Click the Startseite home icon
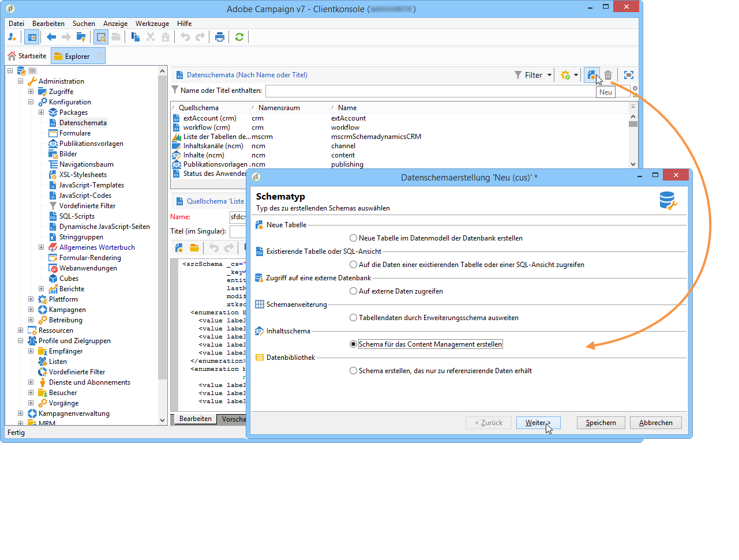 point(12,56)
